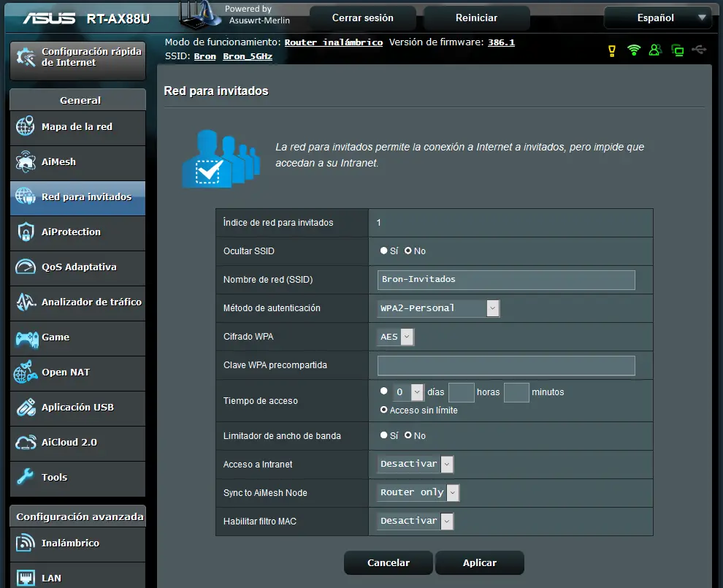This screenshot has height=588, width=723.
Task: Click the guest network users status icon
Action: coord(655,50)
